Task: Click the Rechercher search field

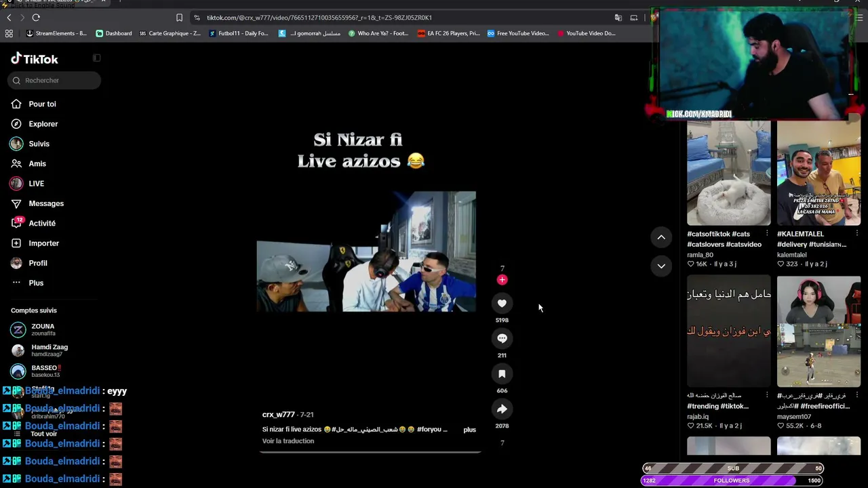Action: (x=54, y=81)
